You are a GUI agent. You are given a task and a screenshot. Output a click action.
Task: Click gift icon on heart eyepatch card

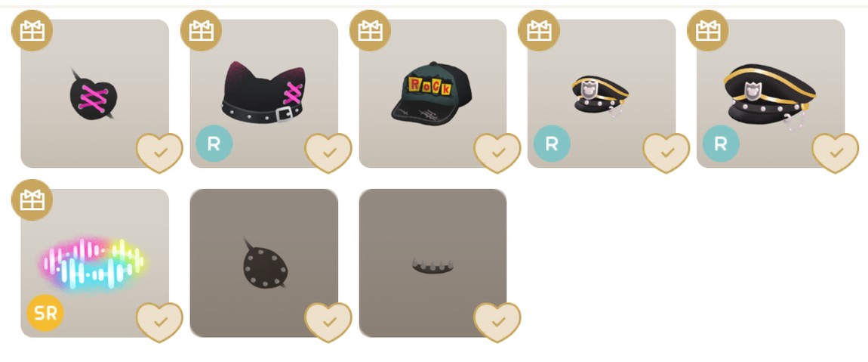pyautogui.click(x=32, y=30)
